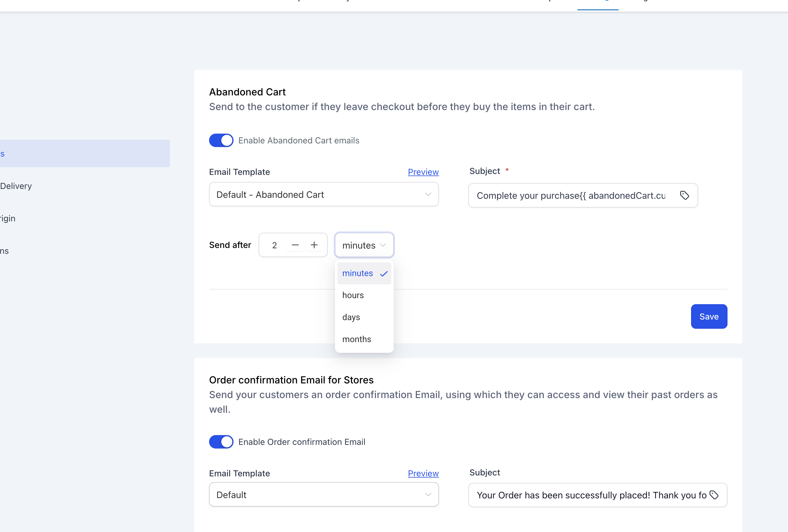Click the checkmark next to minutes option
Viewport: 788px width, 532px height.
click(x=384, y=274)
